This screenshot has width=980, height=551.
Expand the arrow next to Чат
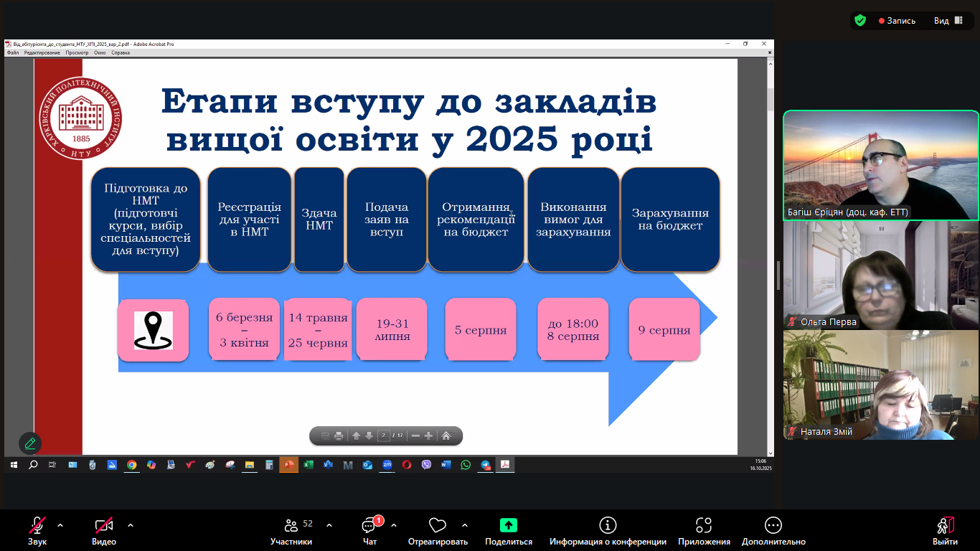[394, 525]
